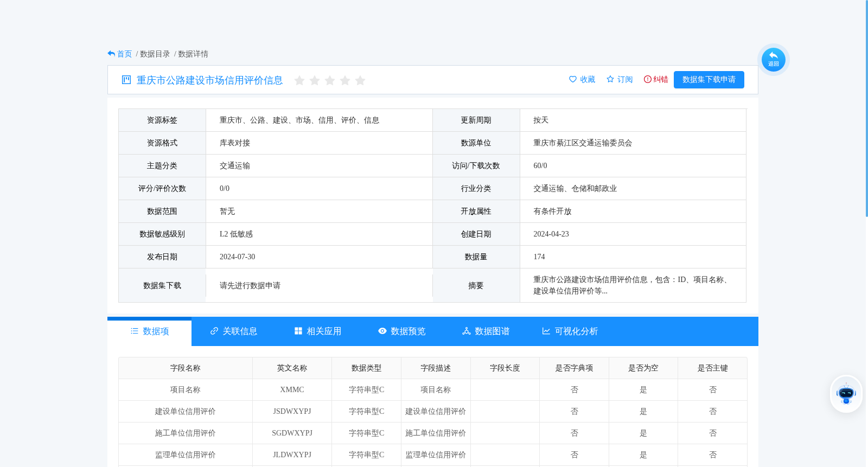868x467 pixels.
Task: Click the third rating star
Action: [330, 80]
